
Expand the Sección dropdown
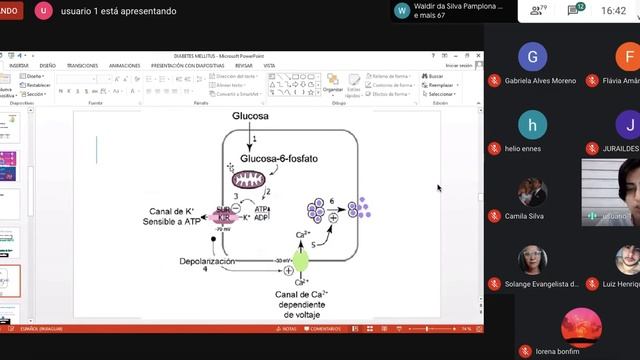pos(33,94)
